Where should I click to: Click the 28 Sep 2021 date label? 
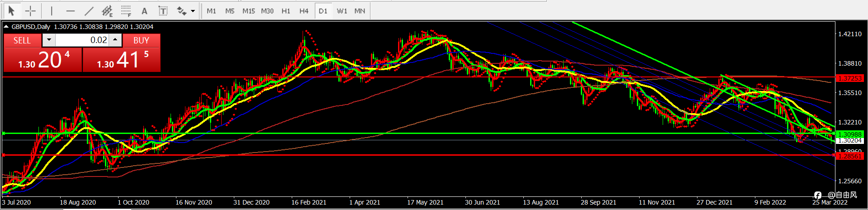[x=598, y=202]
